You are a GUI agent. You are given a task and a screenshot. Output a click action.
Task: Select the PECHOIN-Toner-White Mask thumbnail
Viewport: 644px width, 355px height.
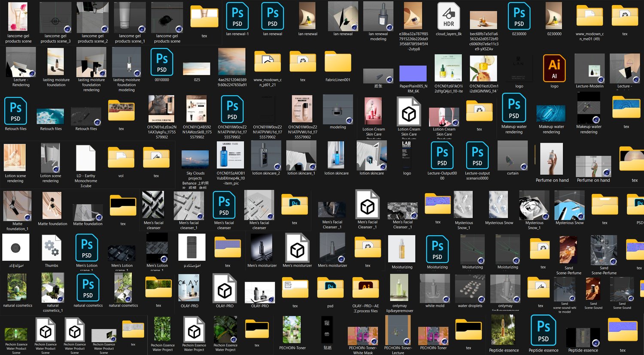coord(363,337)
